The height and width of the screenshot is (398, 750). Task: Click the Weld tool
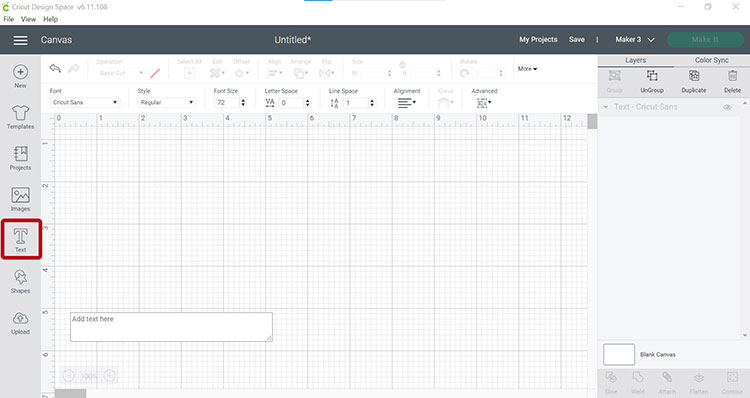click(638, 383)
